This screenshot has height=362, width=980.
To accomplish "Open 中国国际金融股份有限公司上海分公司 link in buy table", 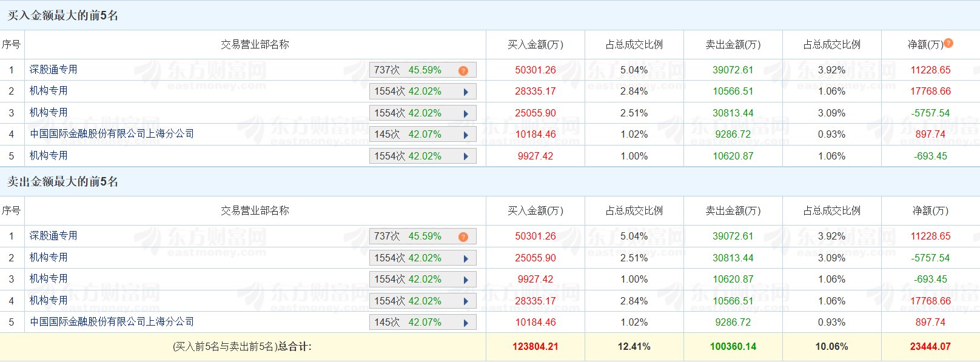I will 112,134.
